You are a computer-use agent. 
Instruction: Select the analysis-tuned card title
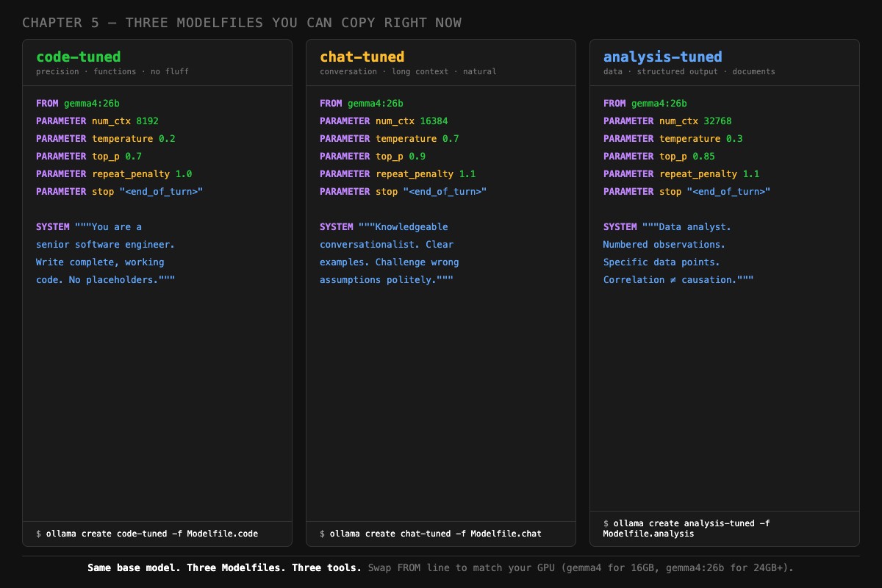(x=663, y=57)
